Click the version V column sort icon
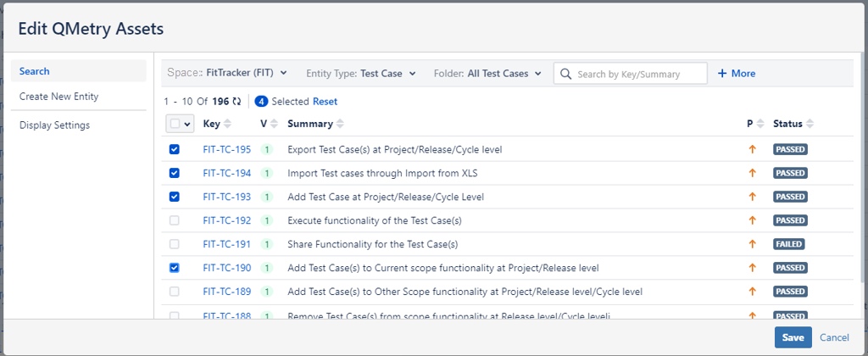Image resolution: width=868 pixels, height=356 pixels. pyautogui.click(x=274, y=124)
